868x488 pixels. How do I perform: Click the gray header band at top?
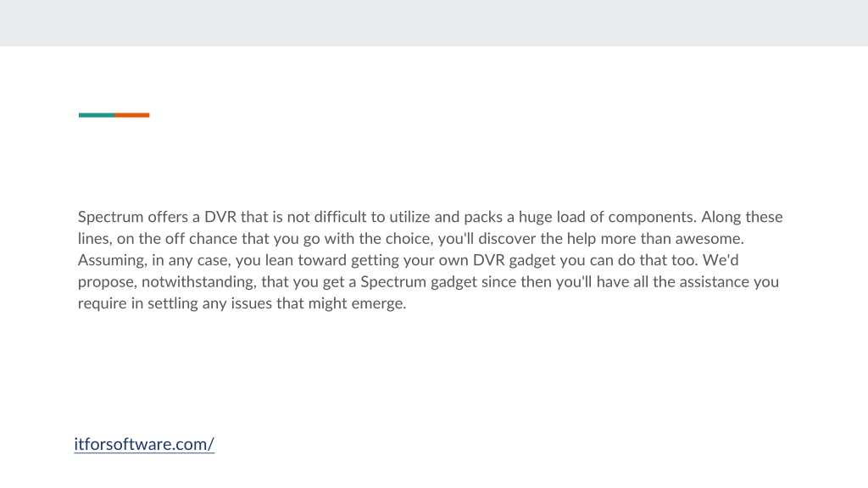pyautogui.click(x=434, y=23)
